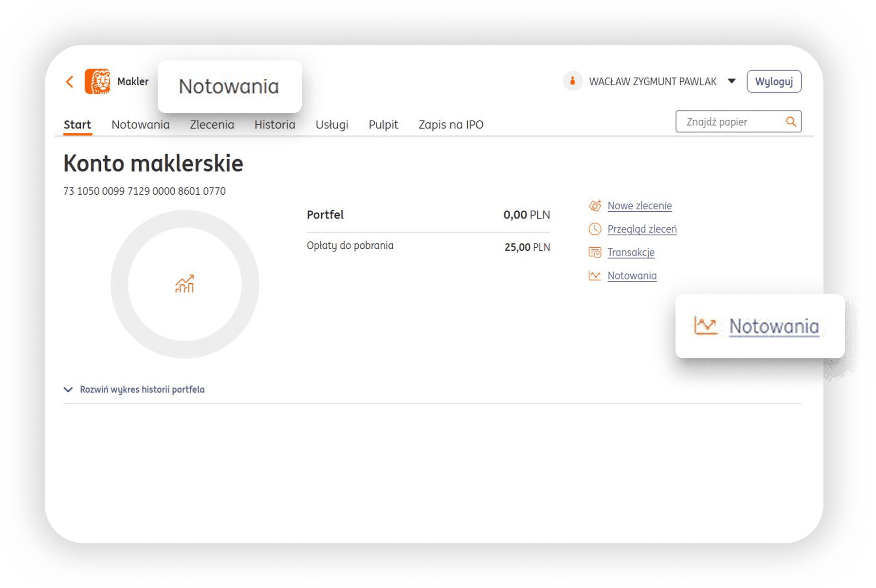Image resolution: width=876 pixels, height=588 pixels.
Task: Follow the Przegląd zleceń link
Action: [641, 229]
